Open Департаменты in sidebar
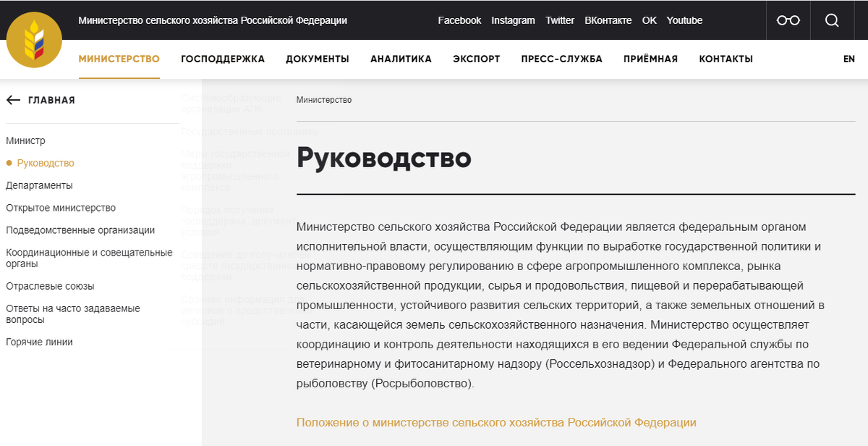868x446 pixels. 39,185
